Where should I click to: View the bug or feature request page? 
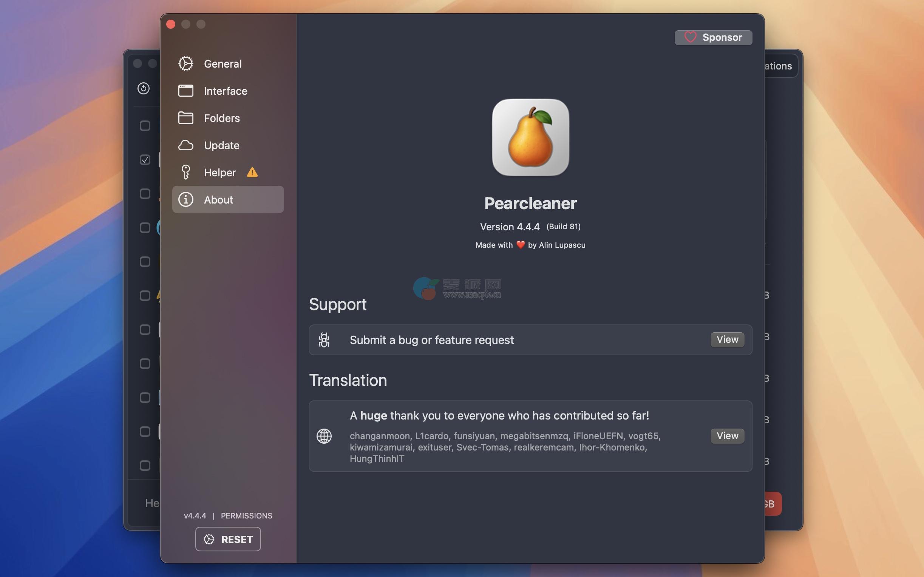click(x=727, y=339)
